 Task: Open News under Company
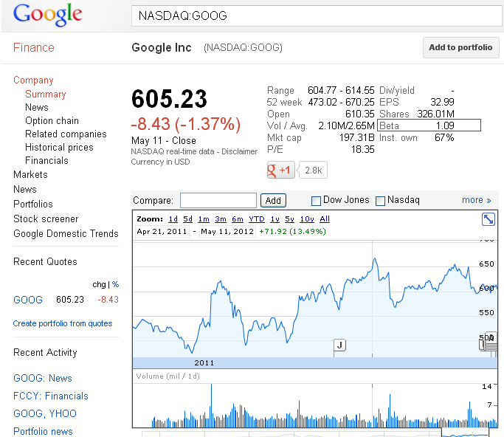pyautogui.click(x=37, y=107)
